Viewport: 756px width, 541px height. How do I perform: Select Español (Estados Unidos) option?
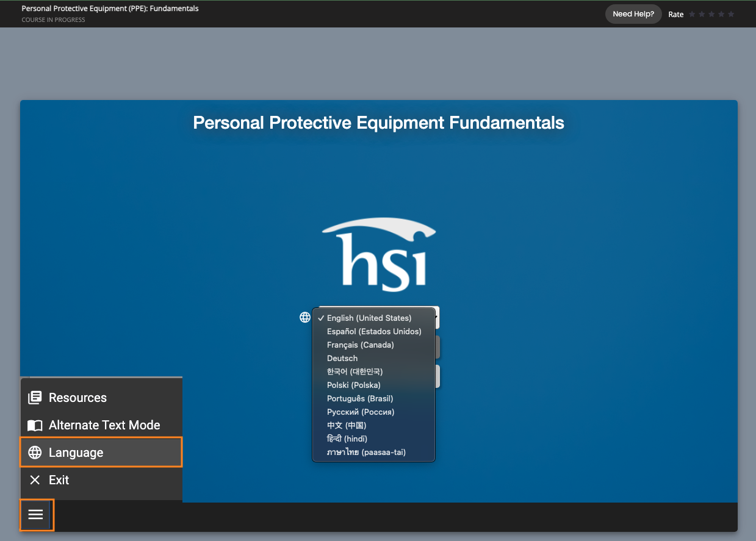373,332
